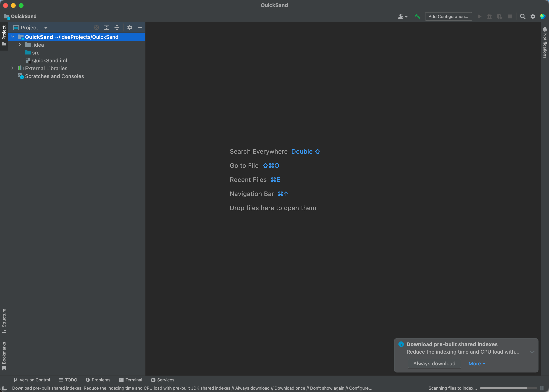Open the Problems tab

(98, 380)
